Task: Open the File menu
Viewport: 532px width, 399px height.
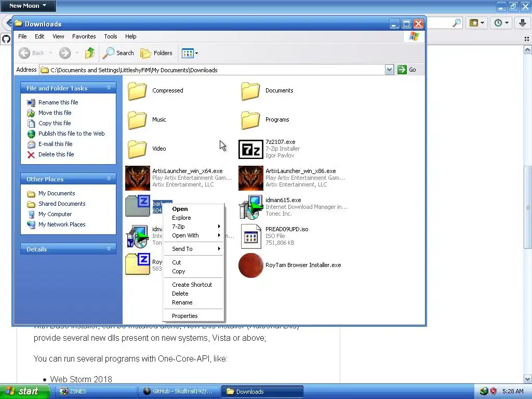Action: click(22, 36)
